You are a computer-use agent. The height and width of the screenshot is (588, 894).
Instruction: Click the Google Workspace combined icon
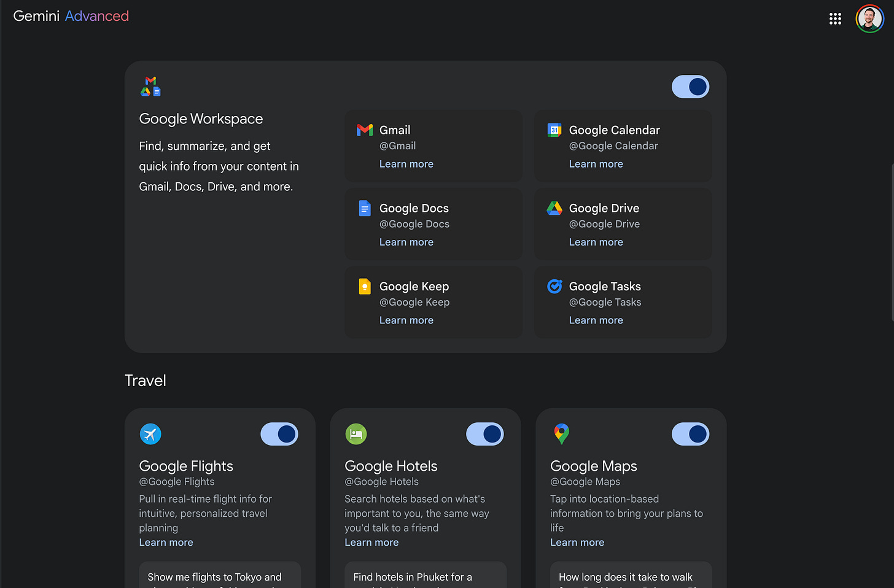click(150, 87)
